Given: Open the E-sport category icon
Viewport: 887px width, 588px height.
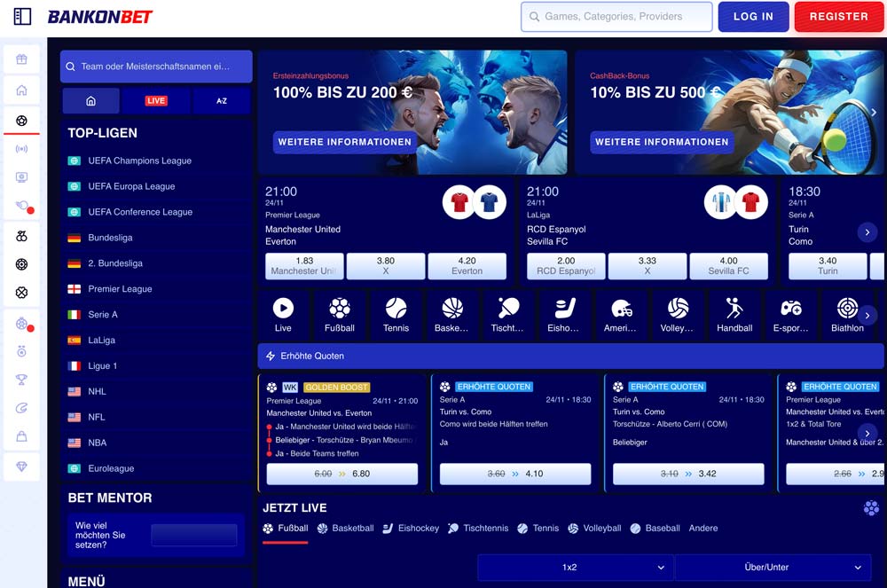Looking at the screenshot, I should point(791,313).
